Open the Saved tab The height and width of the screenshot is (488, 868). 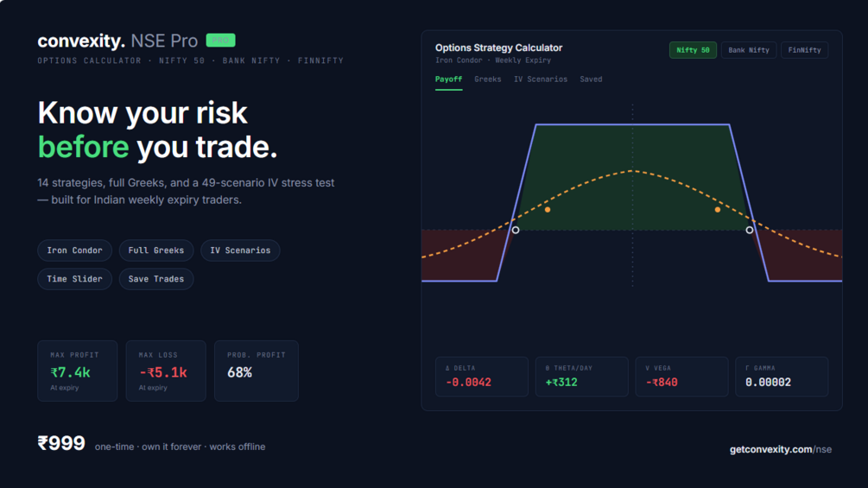point(591,79)
